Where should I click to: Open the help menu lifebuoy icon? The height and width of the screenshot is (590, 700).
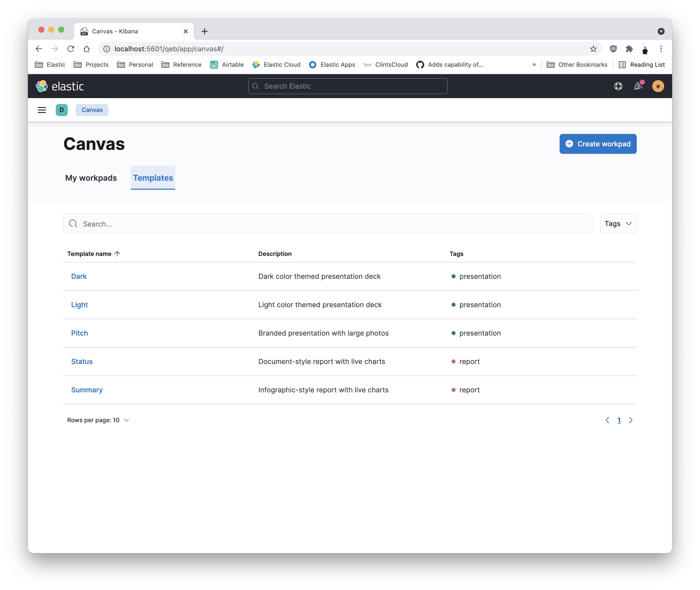(618, 86)
